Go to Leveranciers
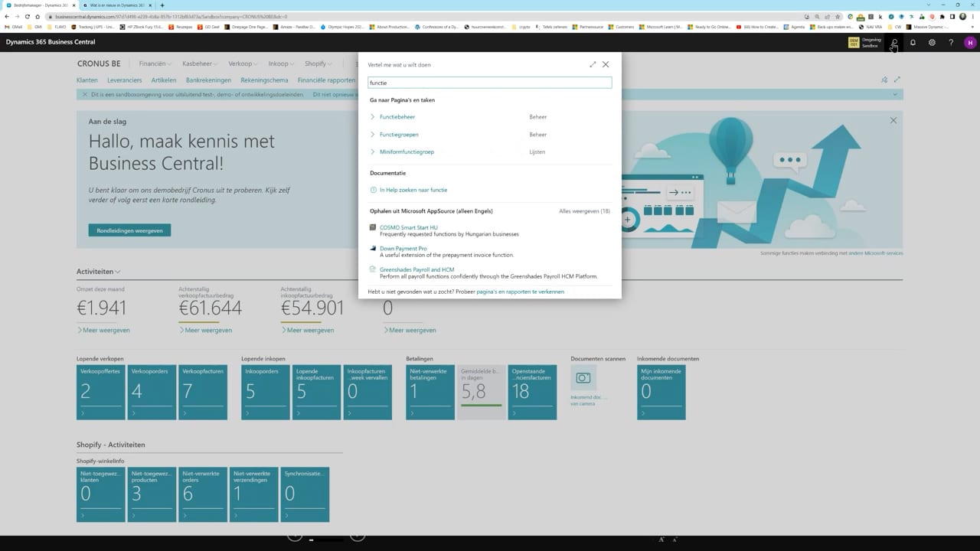 (125, 80)
